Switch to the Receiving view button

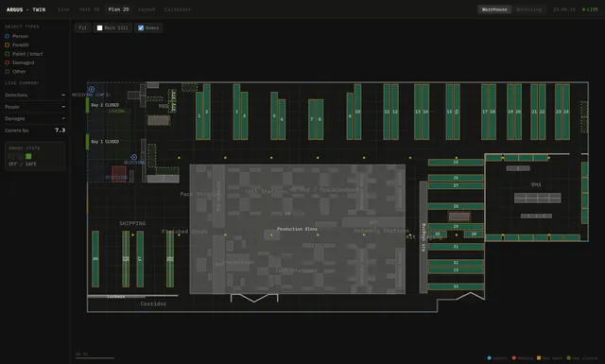[x=529, y=9]
